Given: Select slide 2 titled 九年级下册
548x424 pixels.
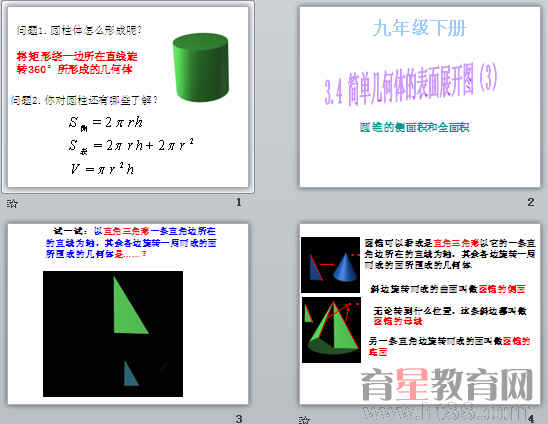Looking at the screenshot, I should [x=420, y=96].
